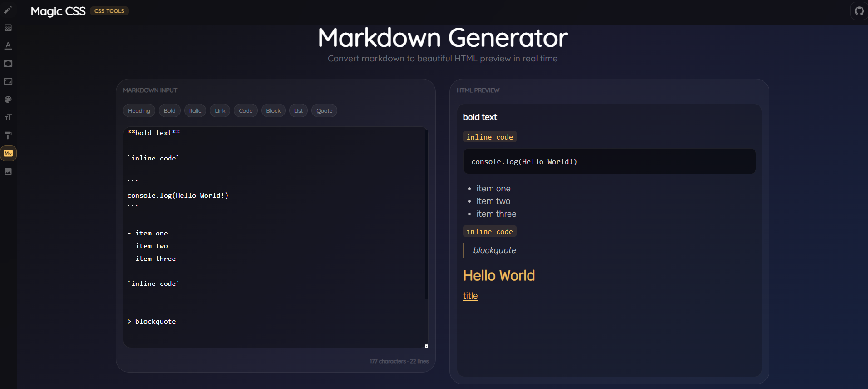Click 'item one' bullet in preview
868x389 pixels.
tap(493, 189)
